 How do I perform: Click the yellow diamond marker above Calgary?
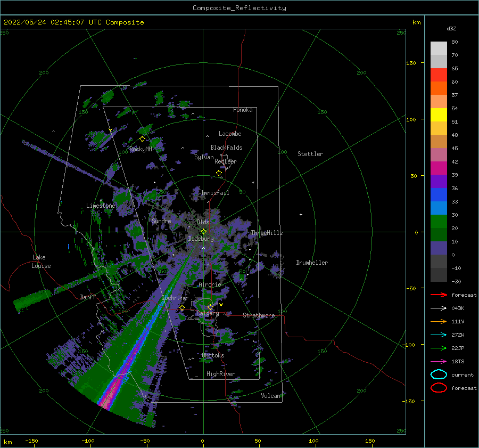[210, 307]
